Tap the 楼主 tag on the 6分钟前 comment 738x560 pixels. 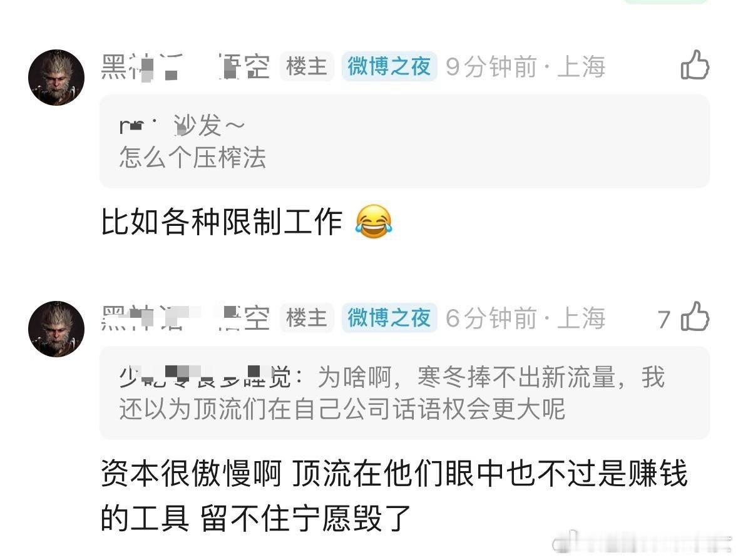[307, 318]
